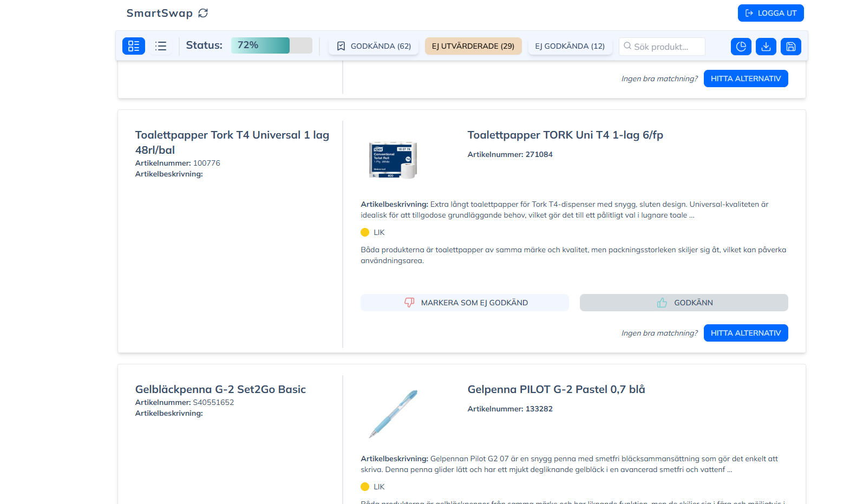Screen dimensions: 850x504
Task: Switch to card grid view
Action: (x=134, y=46)
